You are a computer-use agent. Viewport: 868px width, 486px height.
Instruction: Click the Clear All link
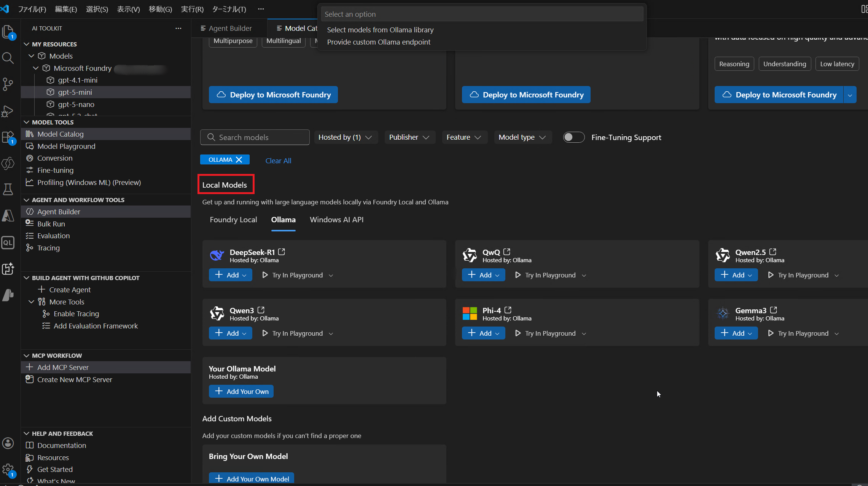click(x=278, y=161)
